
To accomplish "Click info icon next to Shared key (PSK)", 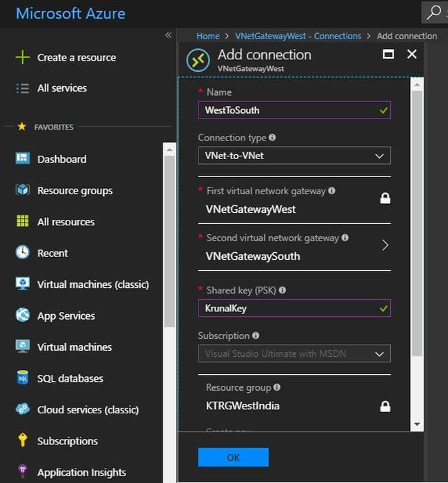I will pyautogui.click(x=282, y=290).
